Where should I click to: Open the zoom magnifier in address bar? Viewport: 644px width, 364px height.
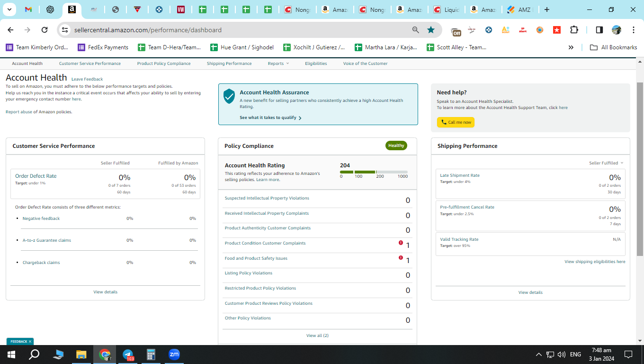click(416, 30)
